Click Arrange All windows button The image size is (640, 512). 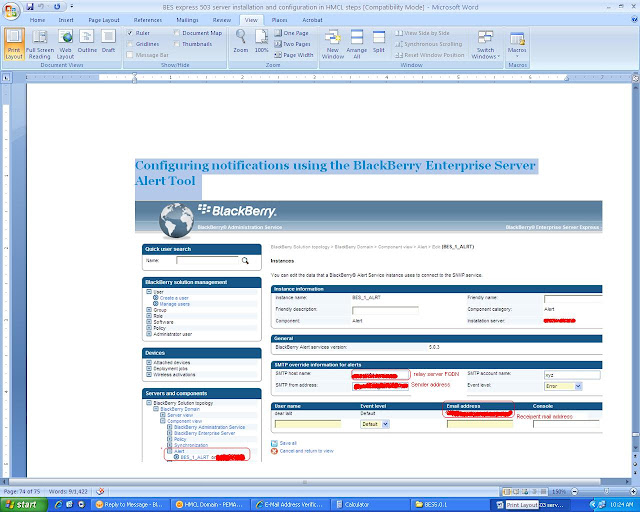coord(356,45)
